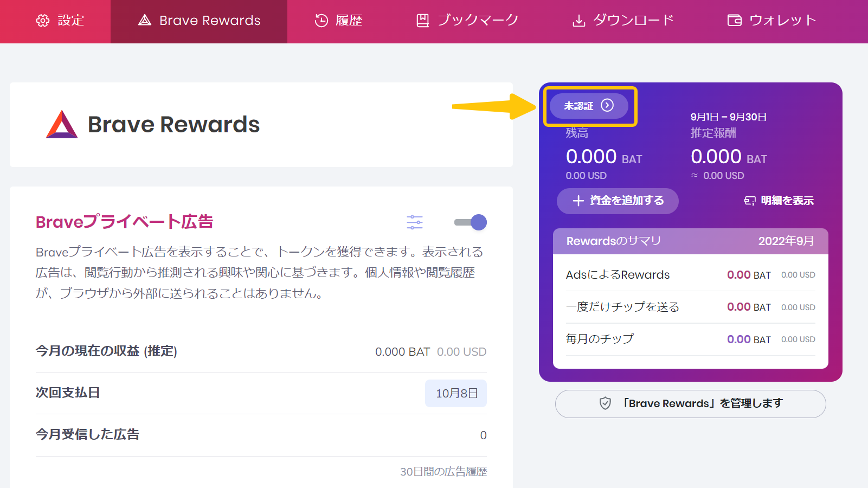This screenshot has height=488, width=868.
Task: Click the 今月受信した広告 label
Action: 87,435
